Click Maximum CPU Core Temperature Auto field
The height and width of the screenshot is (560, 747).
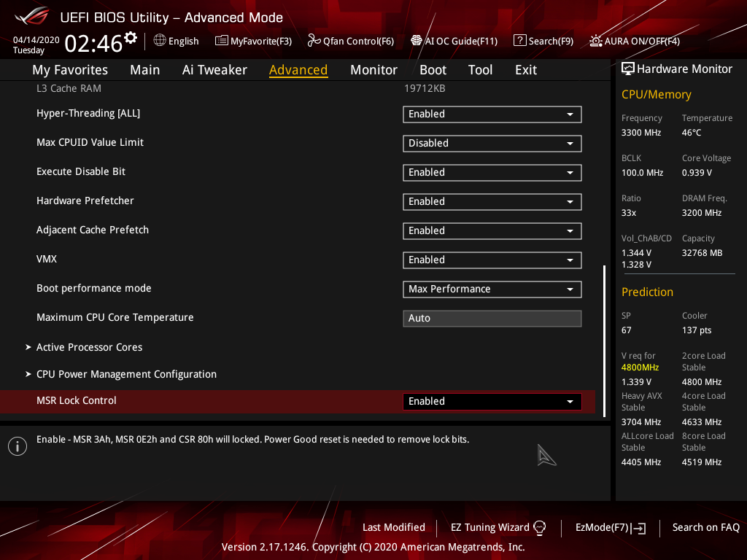click(x=492, y=319)
